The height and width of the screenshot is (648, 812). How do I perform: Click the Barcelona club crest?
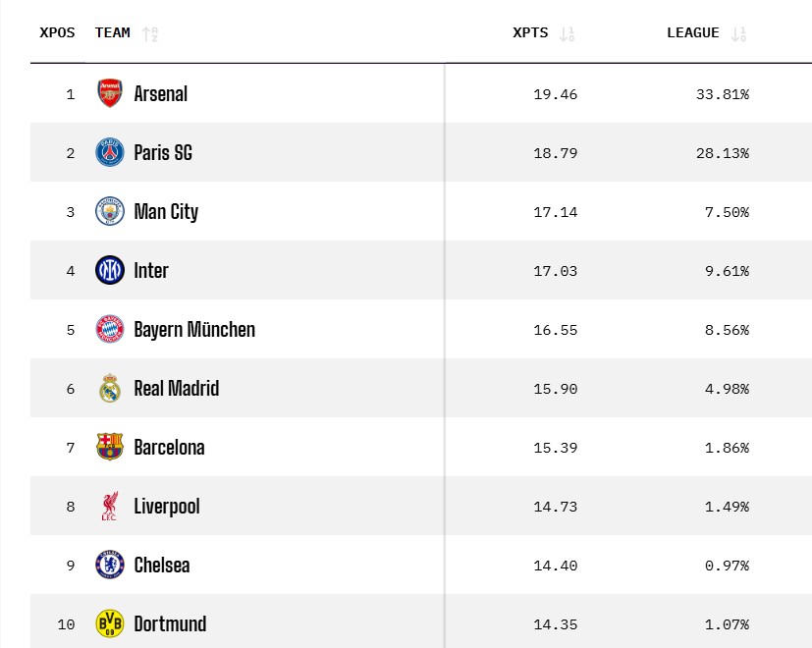[x=110, y=448]
